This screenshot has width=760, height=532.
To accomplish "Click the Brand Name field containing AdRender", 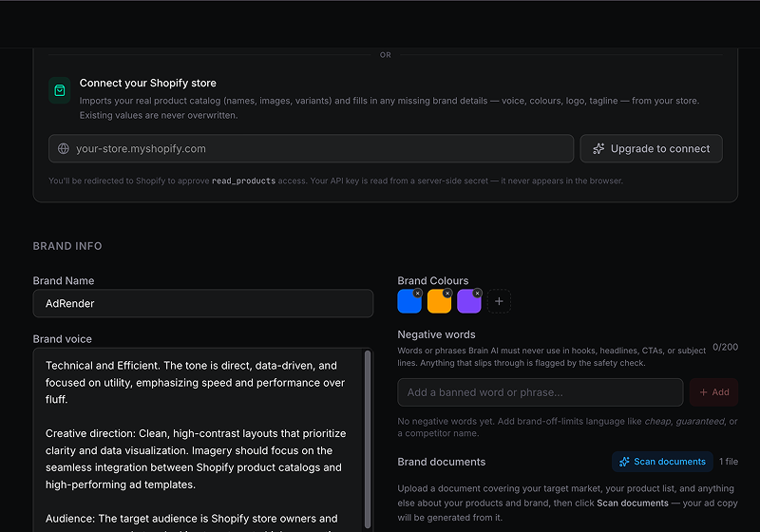I will pyautogui.click(x=203, y=304).
